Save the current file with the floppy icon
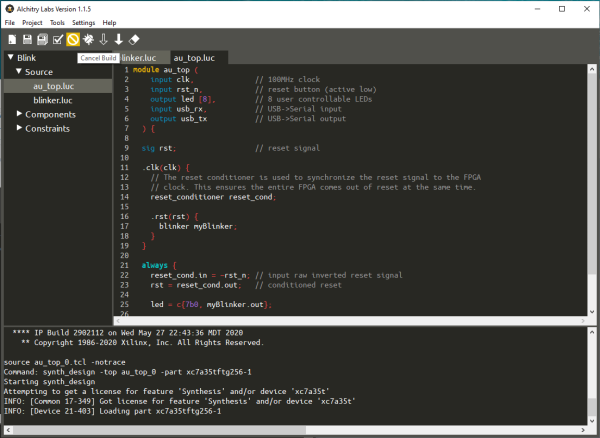The width and height of the screenshot is (600, 438). pos(27,39)
